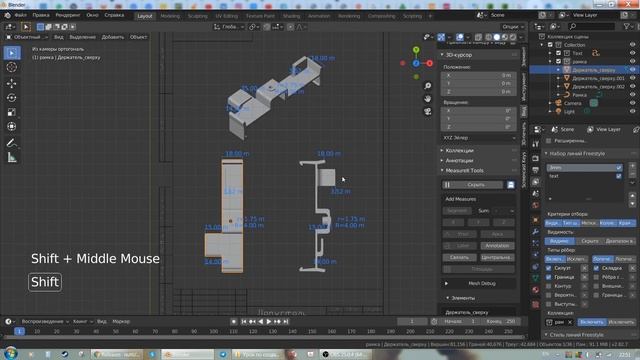This screenshot has height=360, width=640.
Task: Open the Object properties orange square tab
Action: point(536,220)
